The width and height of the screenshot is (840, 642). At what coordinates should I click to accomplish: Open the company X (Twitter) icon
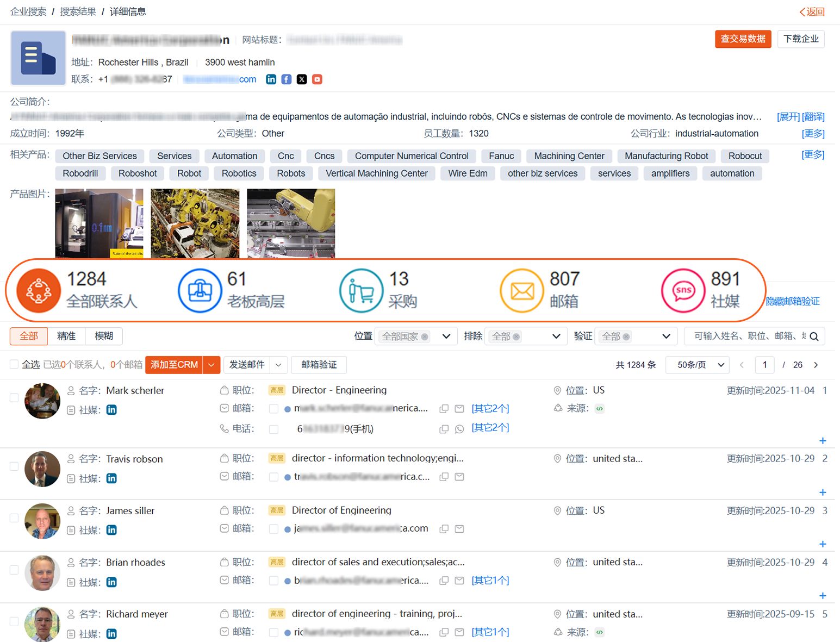pyautogui.click(x=302, y=79)
